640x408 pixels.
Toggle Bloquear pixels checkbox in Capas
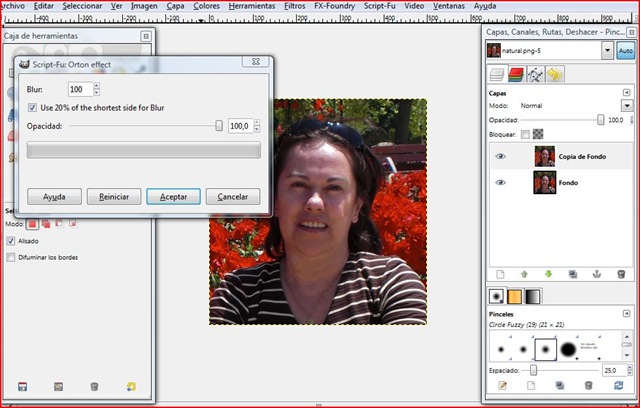[x=525, y=134]
